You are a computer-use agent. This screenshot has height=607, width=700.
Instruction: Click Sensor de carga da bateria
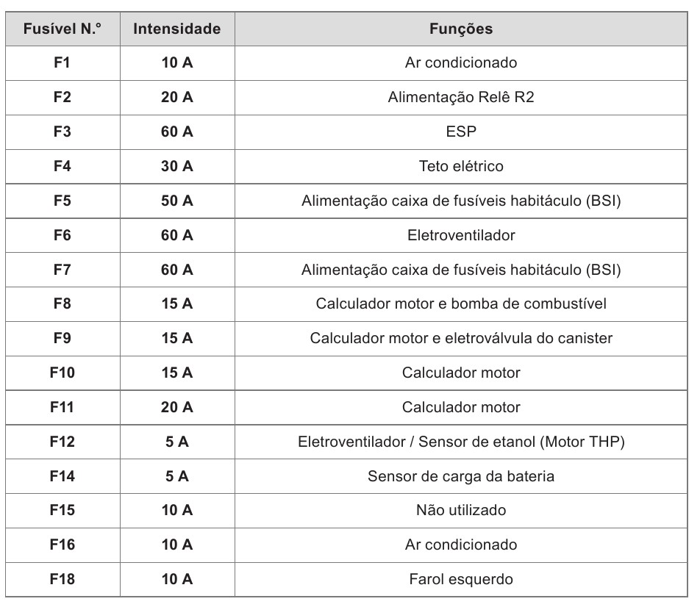461,476
